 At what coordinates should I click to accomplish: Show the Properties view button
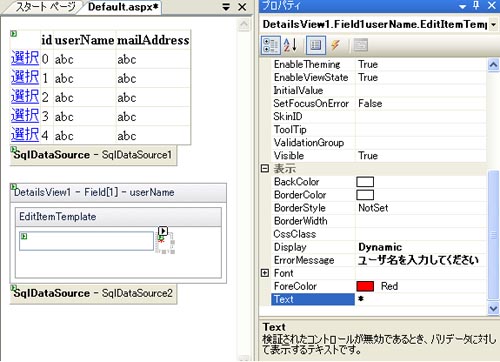(x=315, y=45)
